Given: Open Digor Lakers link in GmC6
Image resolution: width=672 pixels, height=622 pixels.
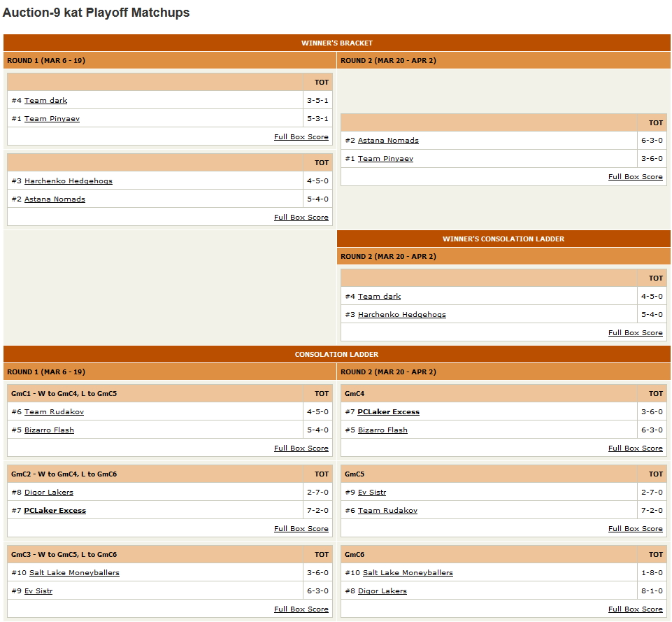Looking at the screenshot, I should (x=383, y=591).
